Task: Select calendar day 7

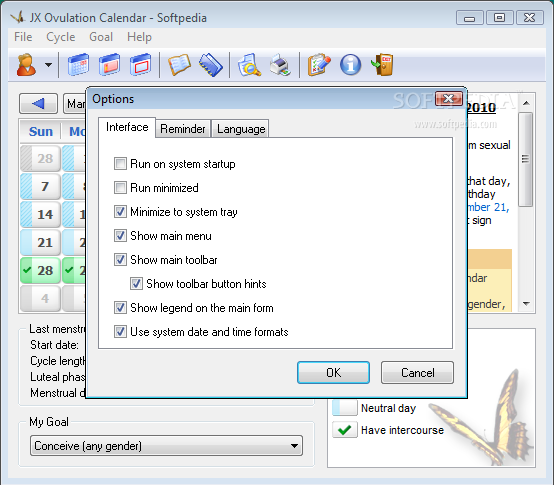Action: click(x=40, y=186)
